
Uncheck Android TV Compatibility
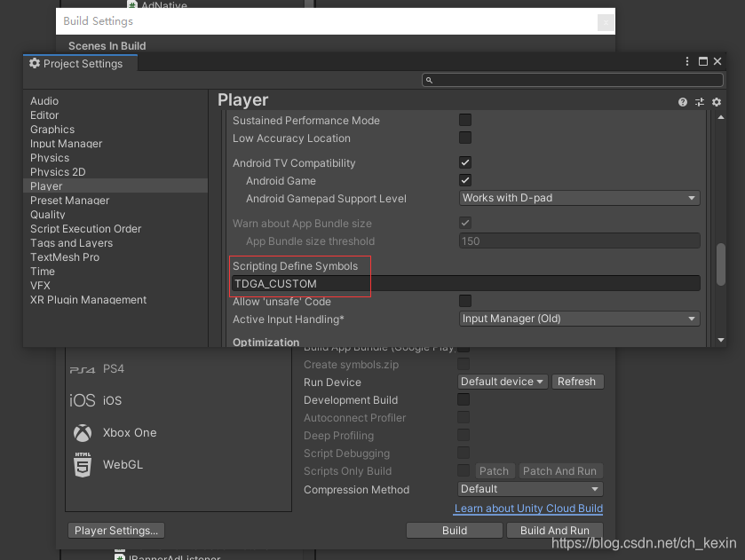pyautogui.click(x=465, y=162)
